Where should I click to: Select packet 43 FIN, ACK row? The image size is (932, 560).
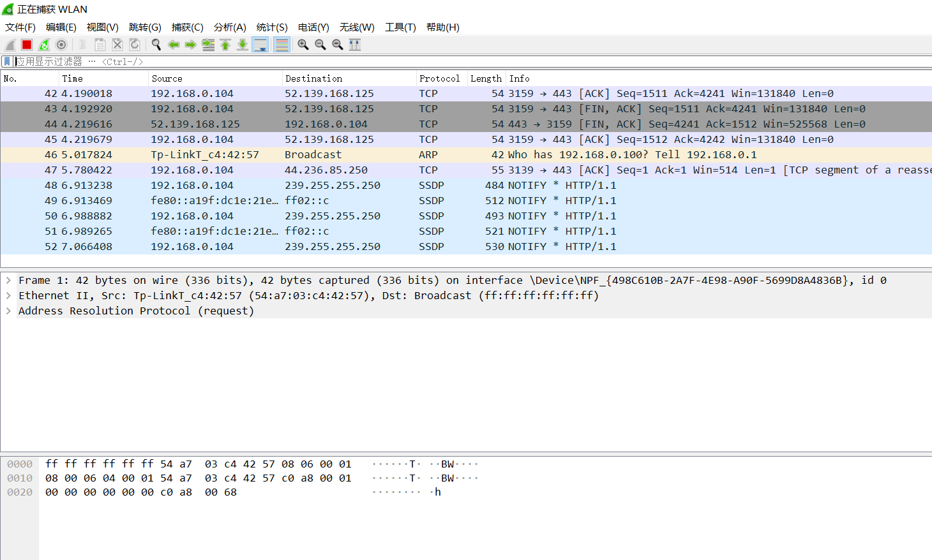(466, 109)
